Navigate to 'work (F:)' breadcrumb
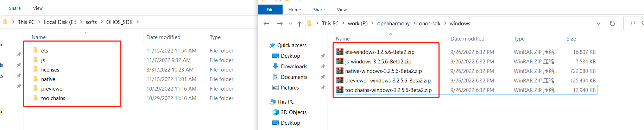Screen dimensions: 644x130 (358, 24)
